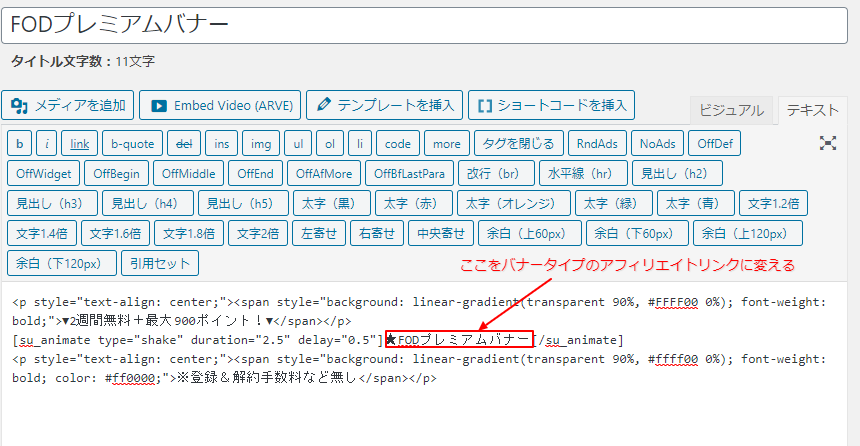Screen dimensions: 860x446
Task: Apply 文字2倍 text size
Action: click(258, 233)
